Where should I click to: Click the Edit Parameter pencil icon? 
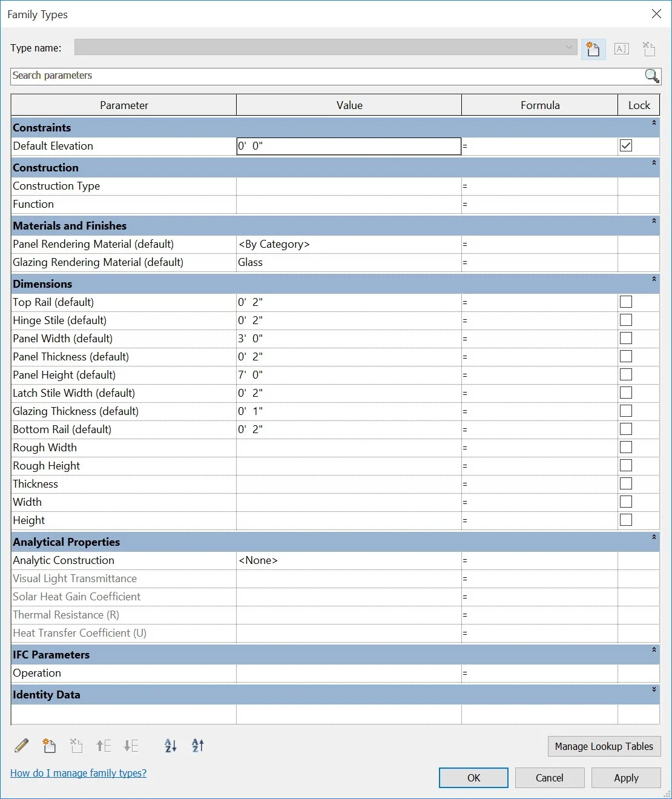coord(21,746)
